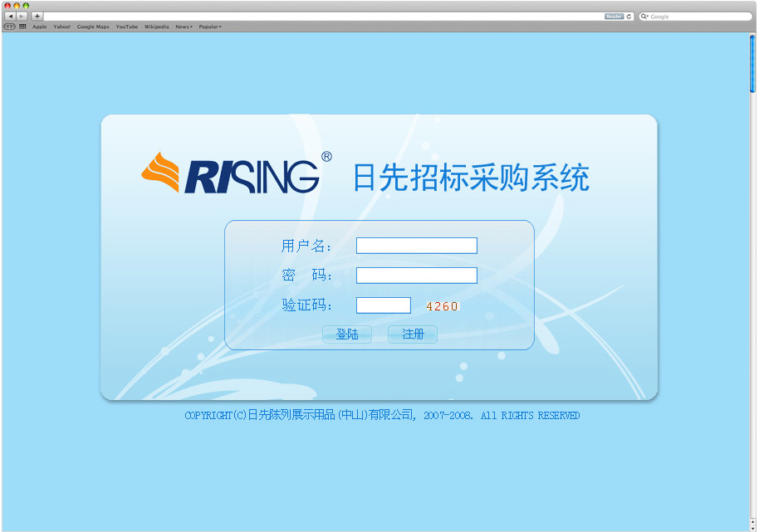Expand the Popular bookmarks dropdown
This screenshot has width=759, height=532.
[x=209, y=27]
